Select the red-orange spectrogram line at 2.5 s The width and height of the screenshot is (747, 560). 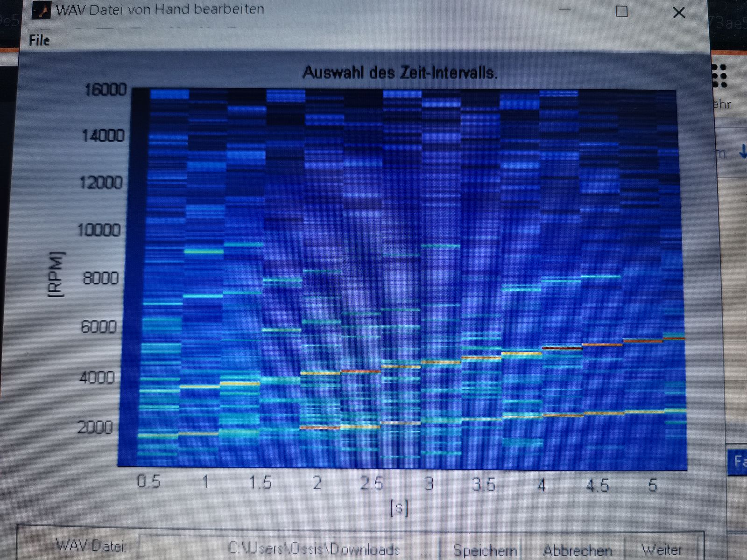360,371
